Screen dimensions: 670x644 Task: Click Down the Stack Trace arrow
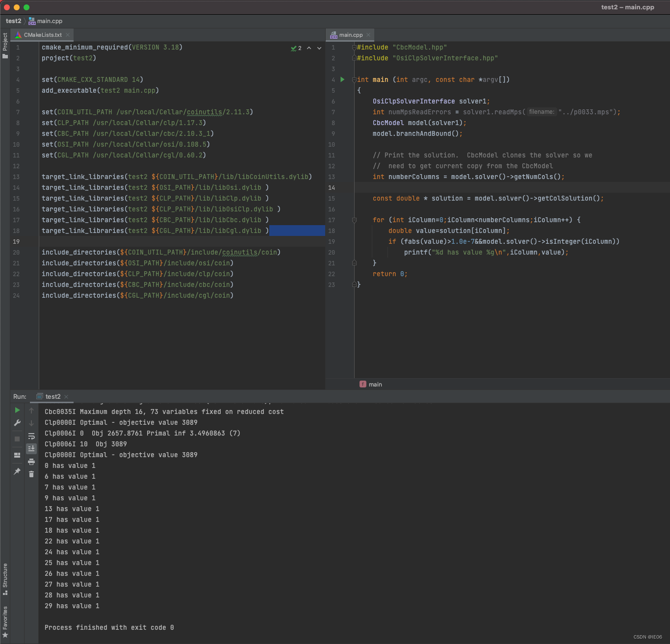click(31, 423)
